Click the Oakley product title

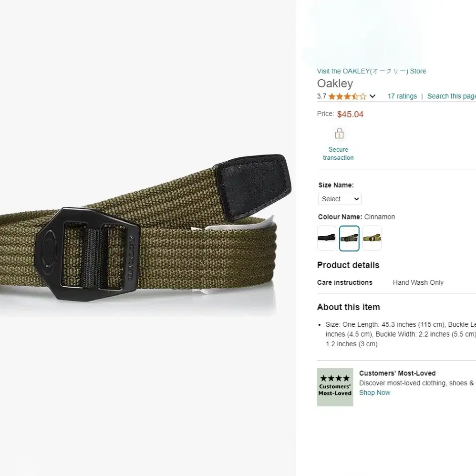pyautogui.click(x=335, y=83)
